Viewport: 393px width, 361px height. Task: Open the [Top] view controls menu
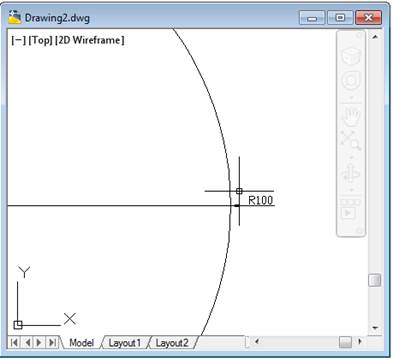coord(40,40)
